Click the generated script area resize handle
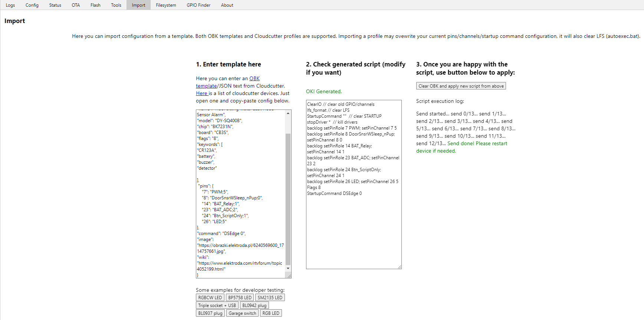The height and width of the screenshot is (320, 644). pos(399,267)
